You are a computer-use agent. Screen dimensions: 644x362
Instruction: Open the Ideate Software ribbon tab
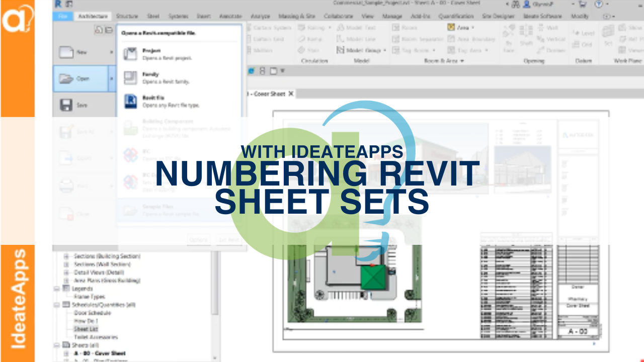(544, 16)
